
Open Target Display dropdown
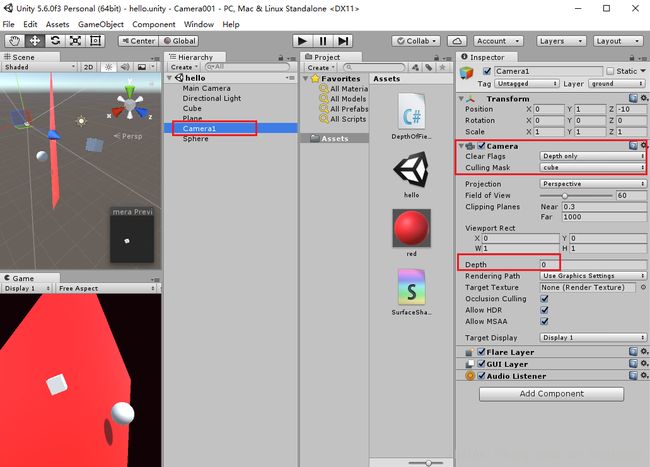593,337
